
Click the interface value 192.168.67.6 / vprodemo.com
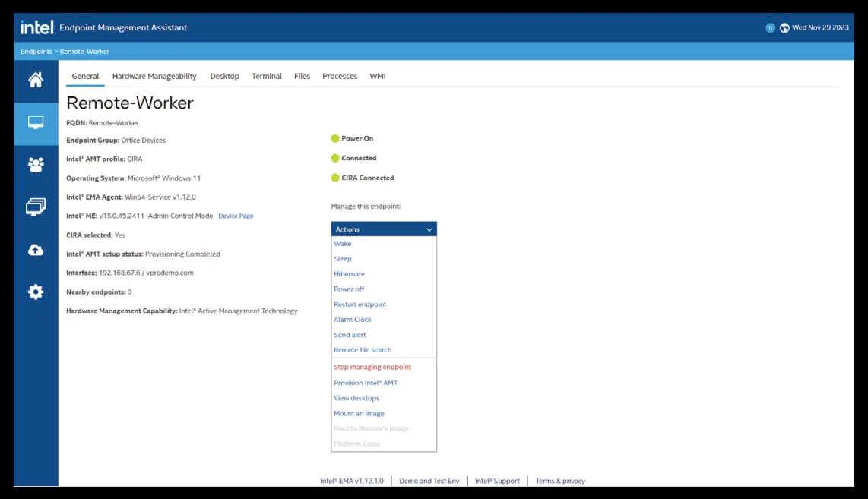click(146, 273)
